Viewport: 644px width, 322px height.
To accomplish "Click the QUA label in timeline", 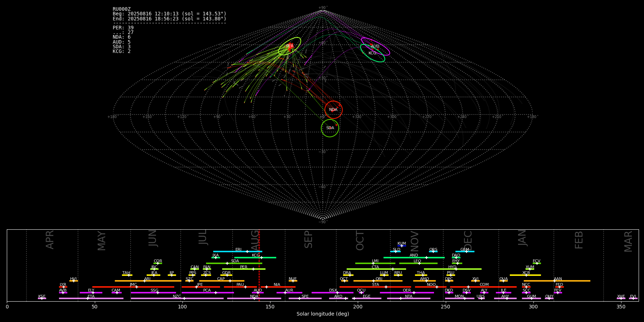I will (503, 279).
